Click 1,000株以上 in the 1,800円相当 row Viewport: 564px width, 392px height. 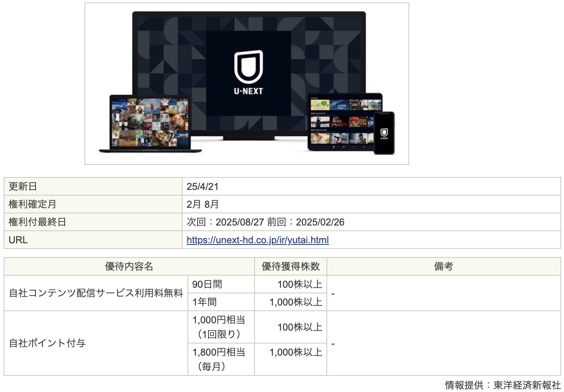click(x=296, y=352)
